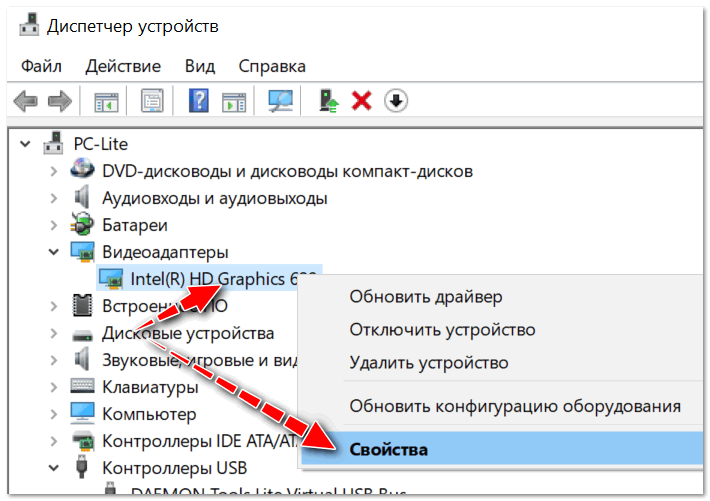Screen dimensions: 710x501
Task: Click the PC-Lite computer icon
Action: pos(53,143)
